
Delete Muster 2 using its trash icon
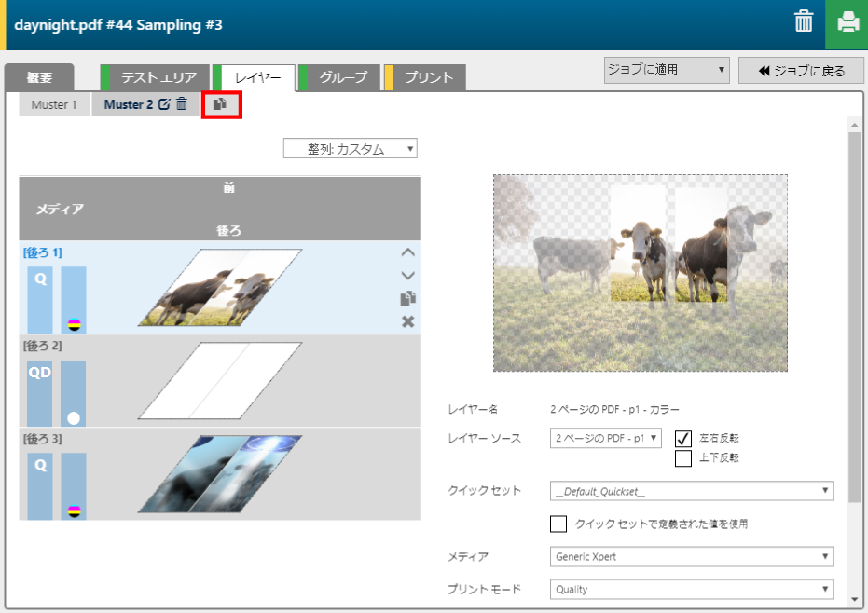pyautogui.click(x=182, y=104)
